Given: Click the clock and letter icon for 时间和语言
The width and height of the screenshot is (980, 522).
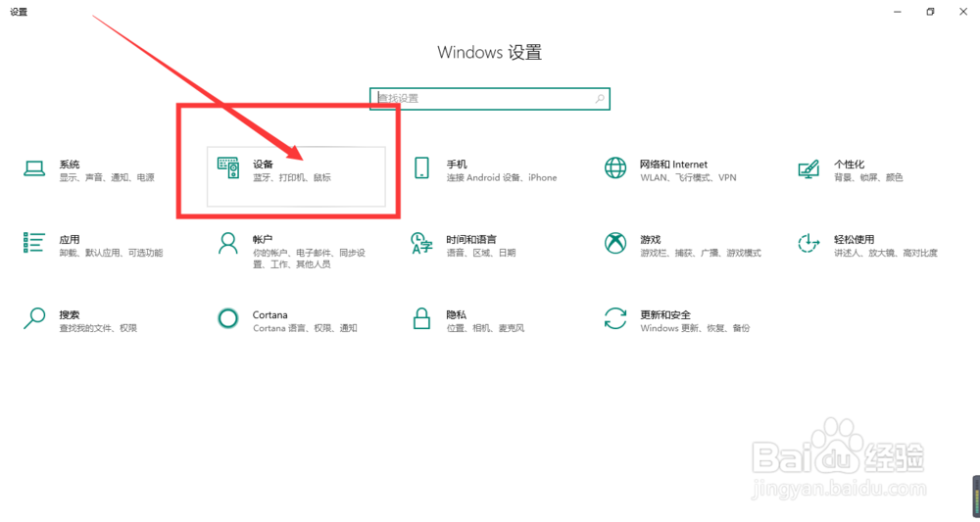Looking at the screenshot, I should [x=421, y=244].
